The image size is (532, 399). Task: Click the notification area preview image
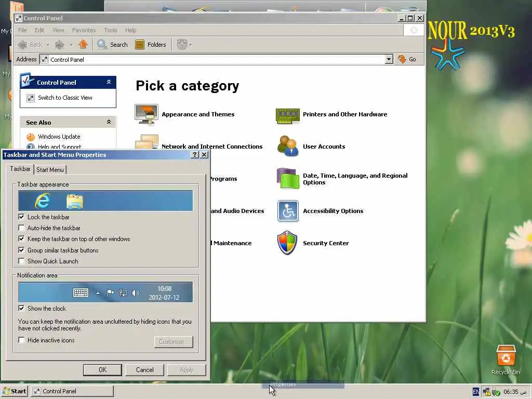coord(105,292)
